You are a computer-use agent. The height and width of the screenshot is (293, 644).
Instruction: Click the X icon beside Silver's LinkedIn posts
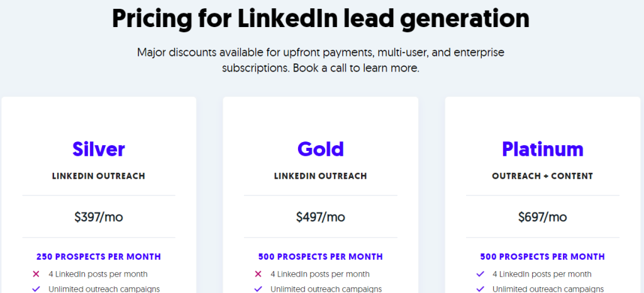pos(36,274)
